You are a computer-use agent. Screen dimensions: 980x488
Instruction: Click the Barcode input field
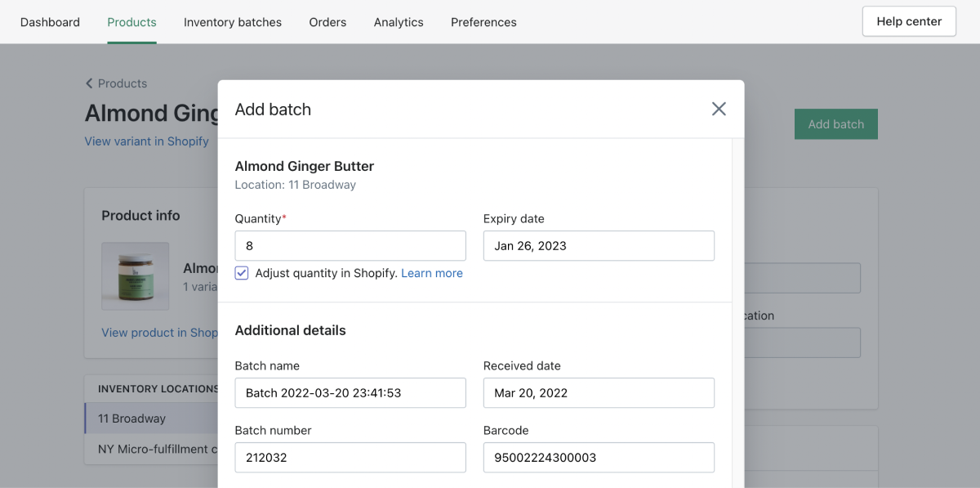(x=599, y=458)
